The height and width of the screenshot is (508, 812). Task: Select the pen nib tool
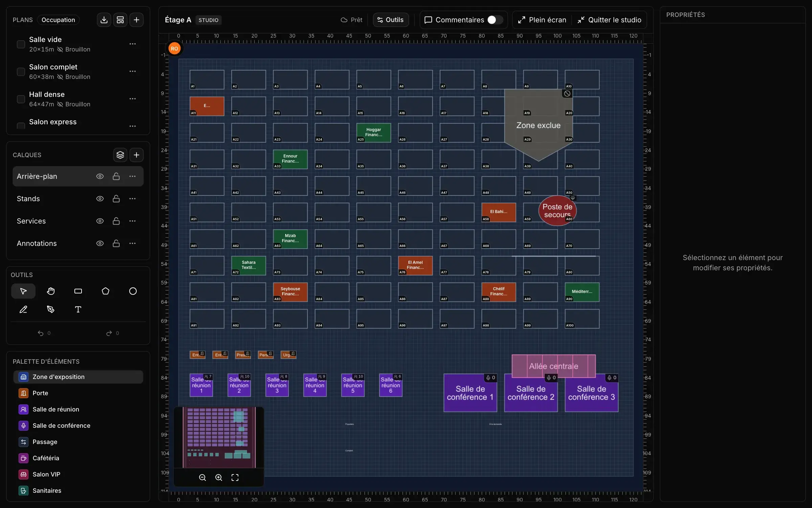click(51, 310)
